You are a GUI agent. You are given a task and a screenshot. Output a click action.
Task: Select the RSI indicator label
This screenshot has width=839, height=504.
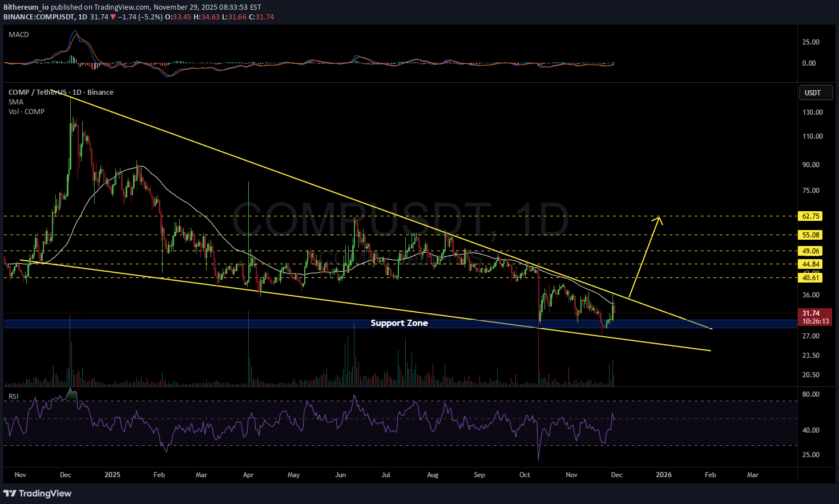click(x=13, y=397)
